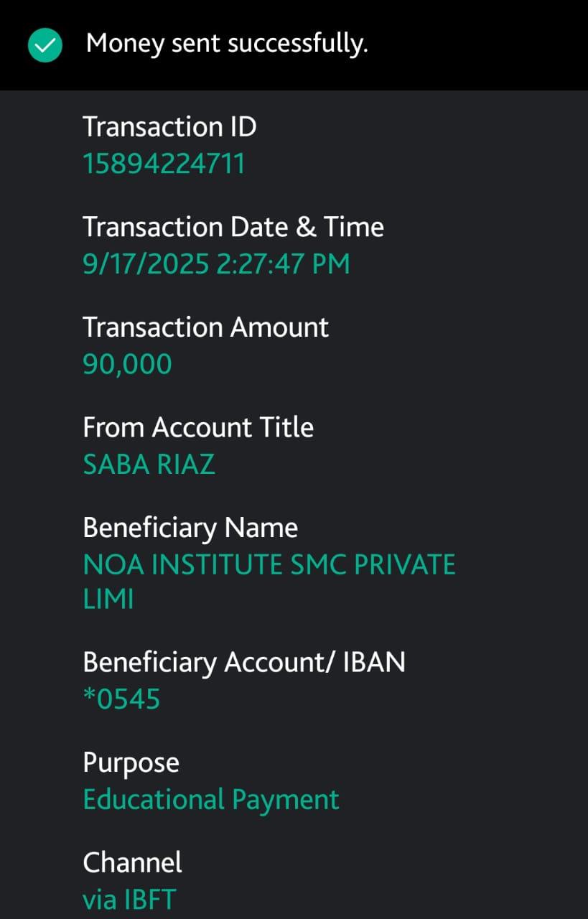
Task: Select the Educational Payment value
Action: coord(211,799)
